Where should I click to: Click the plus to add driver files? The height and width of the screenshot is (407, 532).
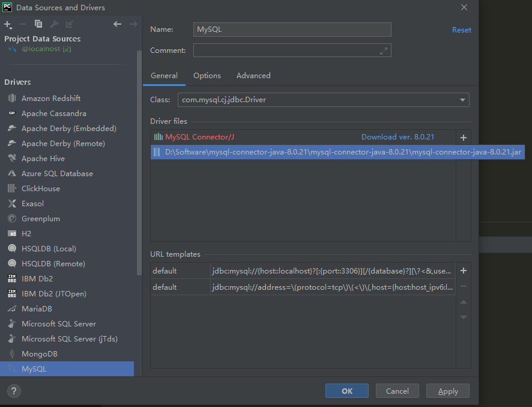[463, 137]
